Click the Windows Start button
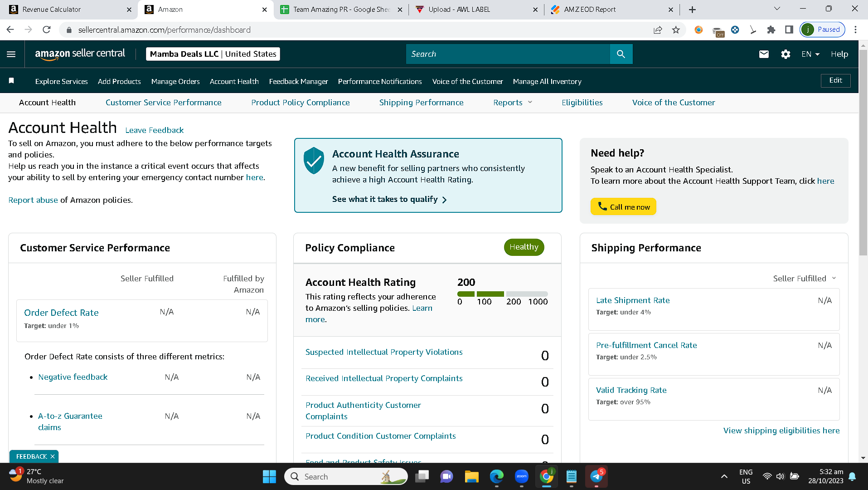Screen dimensions: 868x490 click(269, 476)
